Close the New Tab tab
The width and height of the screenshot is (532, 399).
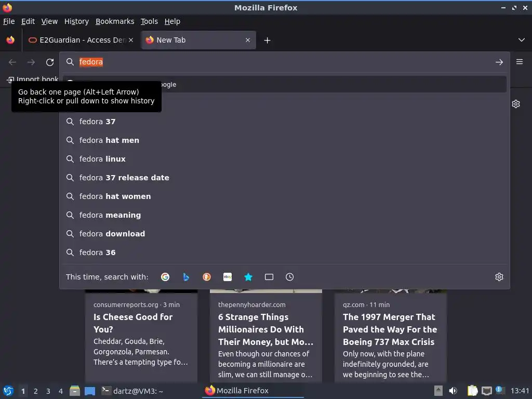point(248,40)
